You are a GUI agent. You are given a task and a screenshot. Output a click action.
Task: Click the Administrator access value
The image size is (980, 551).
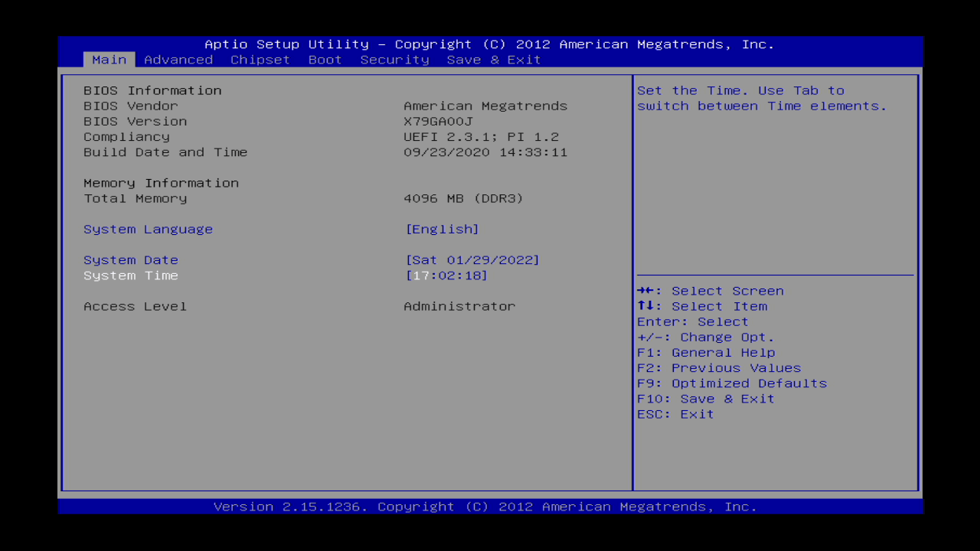[x=459, y=306]
